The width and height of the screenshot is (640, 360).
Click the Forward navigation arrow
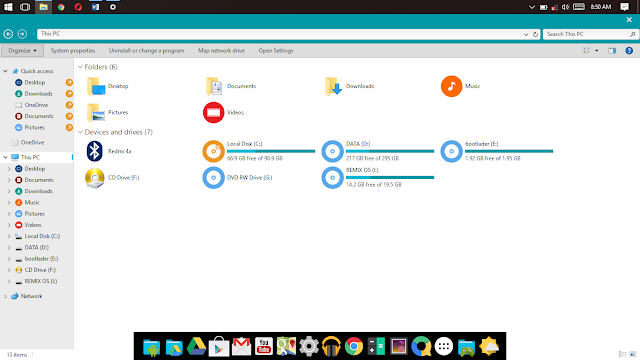[22, 34]
